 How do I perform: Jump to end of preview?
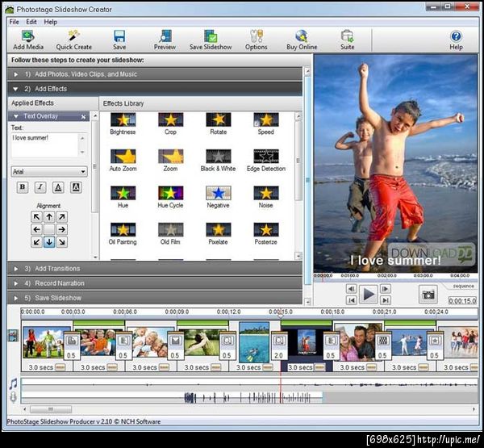click(386, 299)
